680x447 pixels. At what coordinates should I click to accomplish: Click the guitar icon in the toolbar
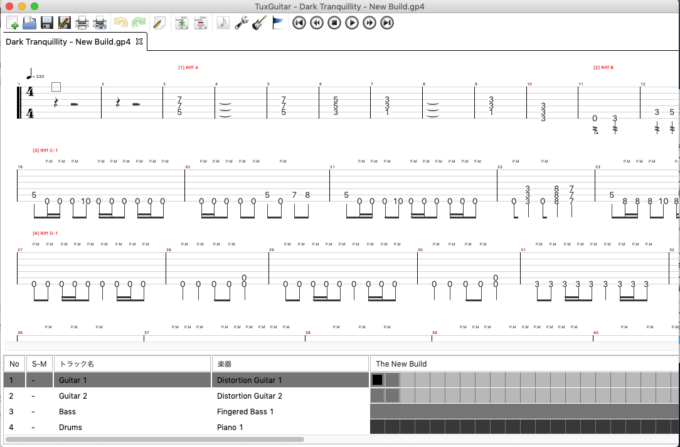[x=259, y=22]
